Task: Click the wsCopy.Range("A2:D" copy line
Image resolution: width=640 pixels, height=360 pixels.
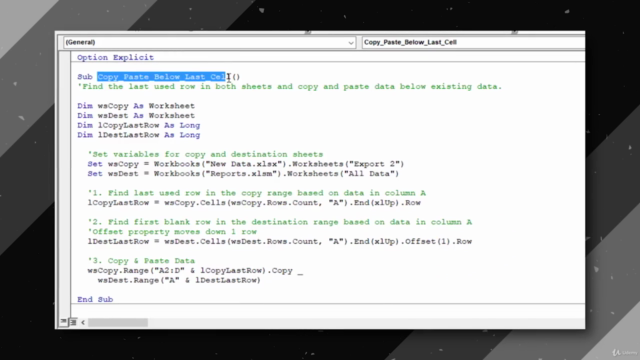Action: point(195,271)
